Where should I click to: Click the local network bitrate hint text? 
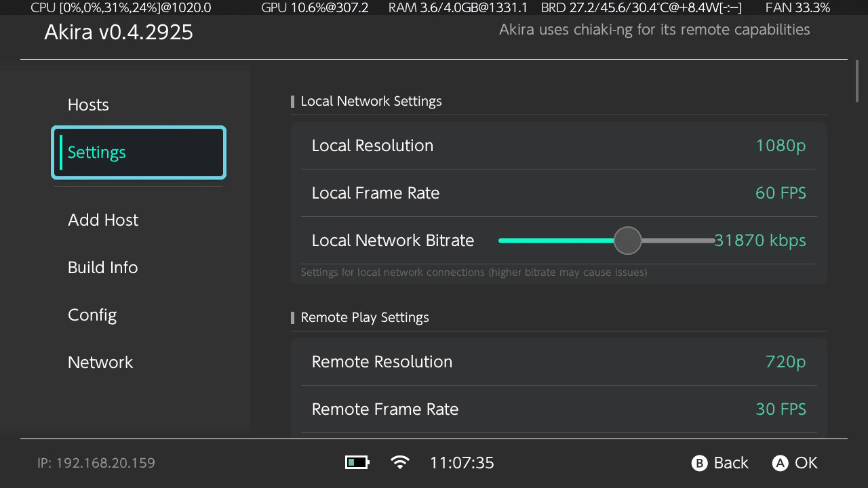474,272
